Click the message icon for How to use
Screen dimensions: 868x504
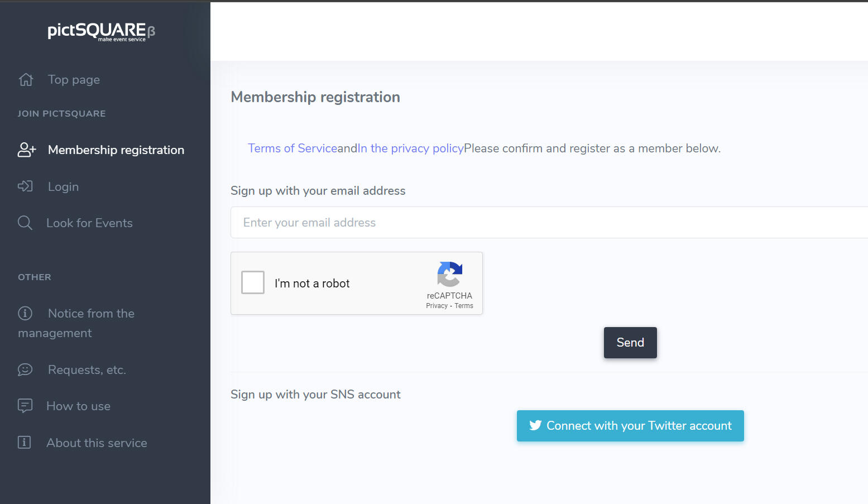coord(25,406)
